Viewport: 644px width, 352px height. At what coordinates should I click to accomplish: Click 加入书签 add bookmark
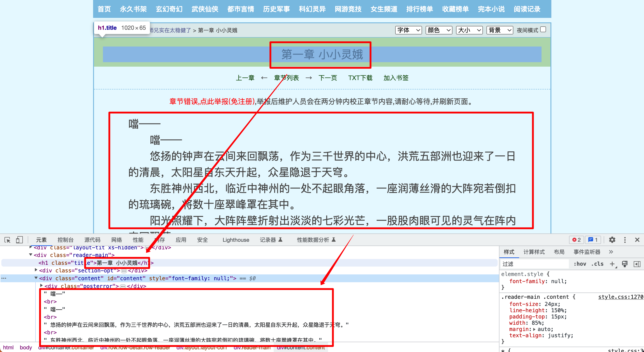coord(396,78)
